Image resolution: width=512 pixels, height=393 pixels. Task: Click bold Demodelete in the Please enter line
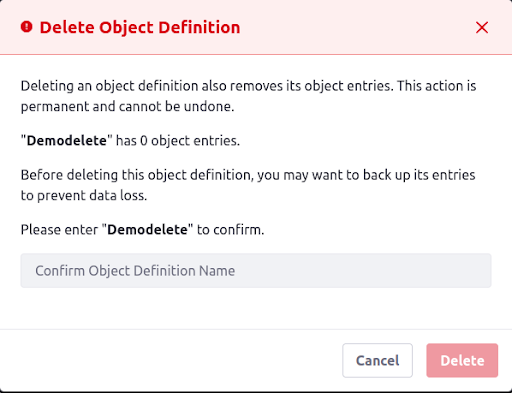147,230
